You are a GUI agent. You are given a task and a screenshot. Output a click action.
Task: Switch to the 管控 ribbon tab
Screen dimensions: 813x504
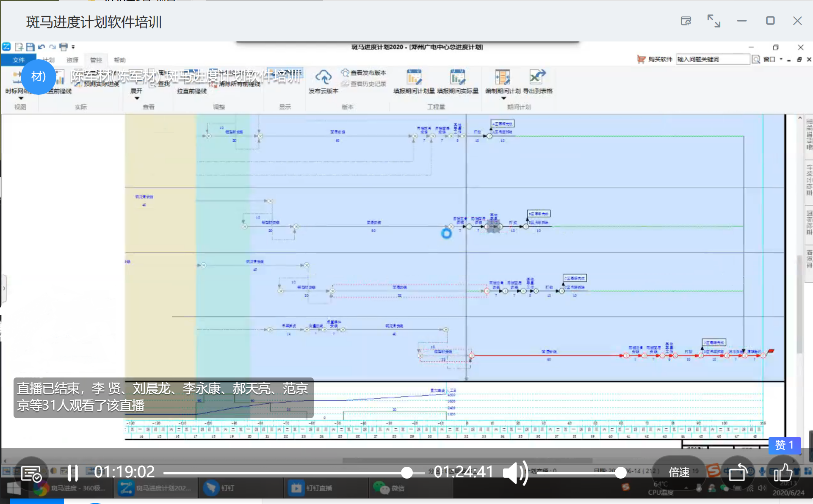[96, 60]
